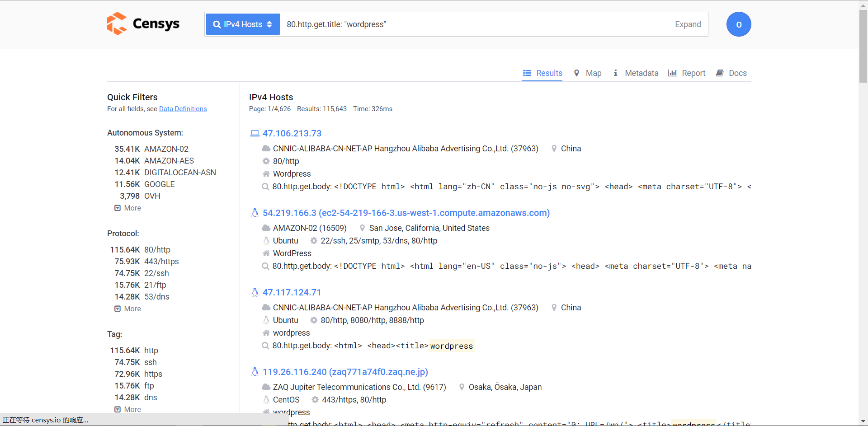Screen dimensions: 868x426
Task: Click the 'Results: 115,643' count text
Action: pyautogui.click(x=322, y=109)
